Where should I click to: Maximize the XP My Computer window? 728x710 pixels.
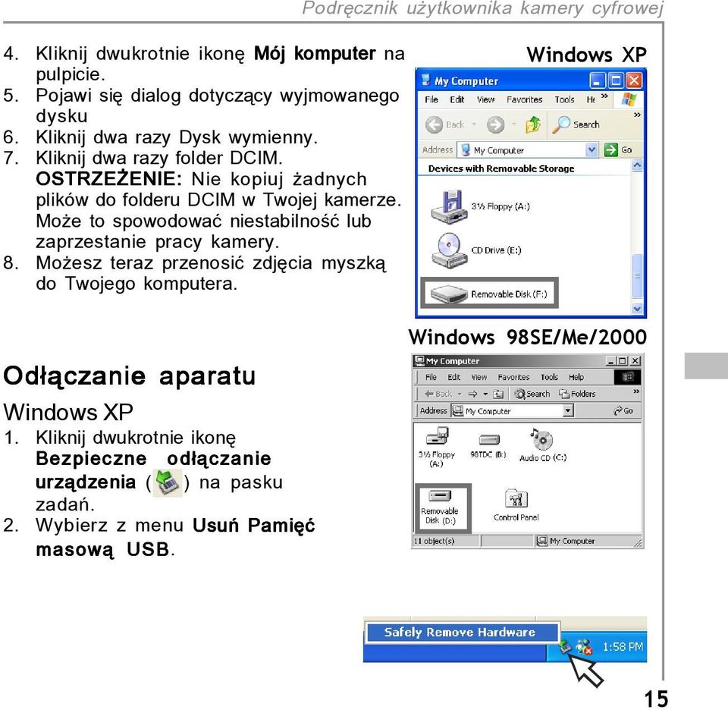615,80
